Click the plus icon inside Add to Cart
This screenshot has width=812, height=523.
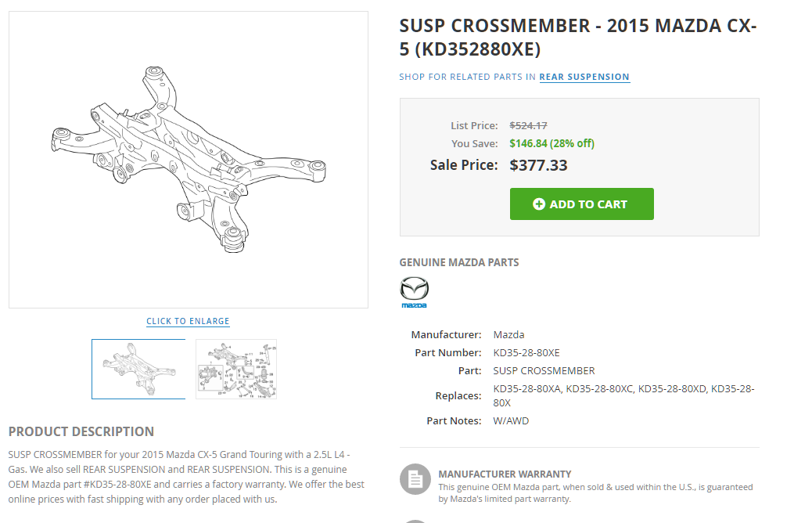point(538,204)
